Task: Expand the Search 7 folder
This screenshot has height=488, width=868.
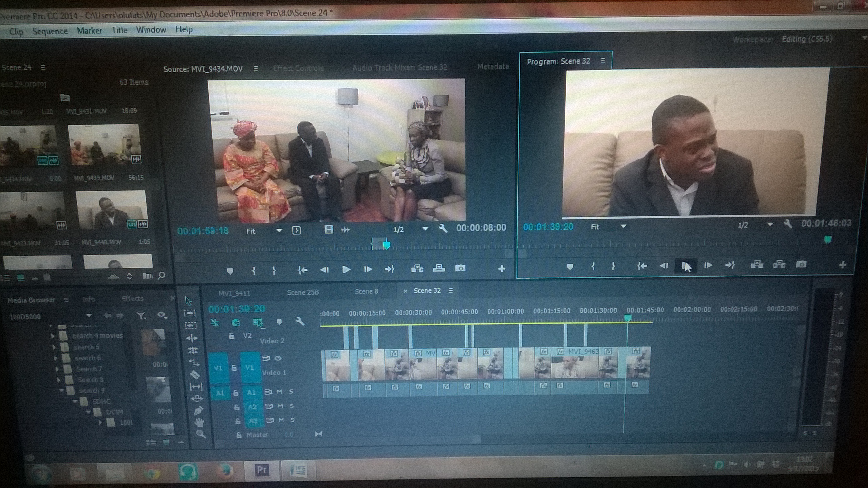Action: (57, 369)
